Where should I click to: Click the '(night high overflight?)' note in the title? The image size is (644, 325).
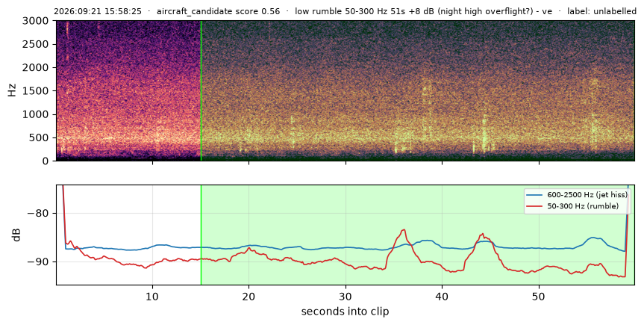click(x=485, y=11)
